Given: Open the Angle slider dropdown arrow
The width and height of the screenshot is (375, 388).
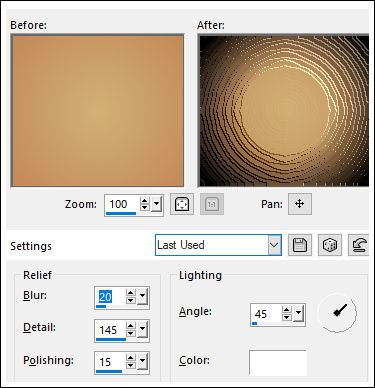Looking at the screenshot, I should coord(298,314).
